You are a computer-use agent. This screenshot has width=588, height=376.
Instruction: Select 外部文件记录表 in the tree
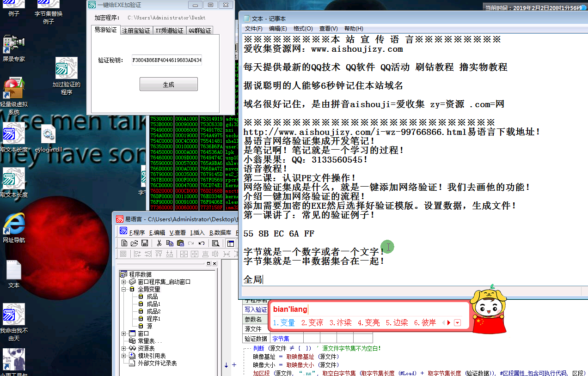pos(157,363)
